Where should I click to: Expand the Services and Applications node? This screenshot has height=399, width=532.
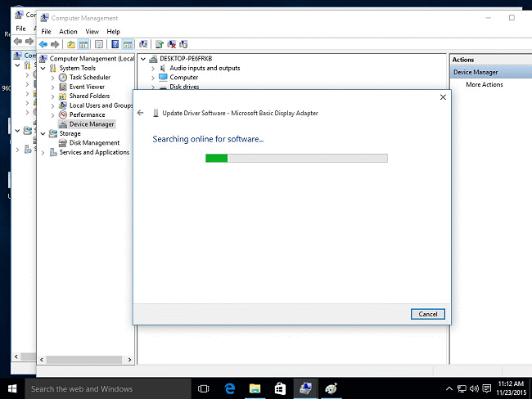(x=43, y=152)
